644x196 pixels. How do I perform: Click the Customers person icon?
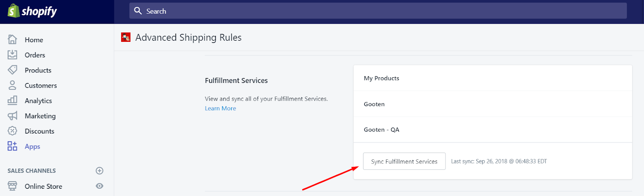12,85
